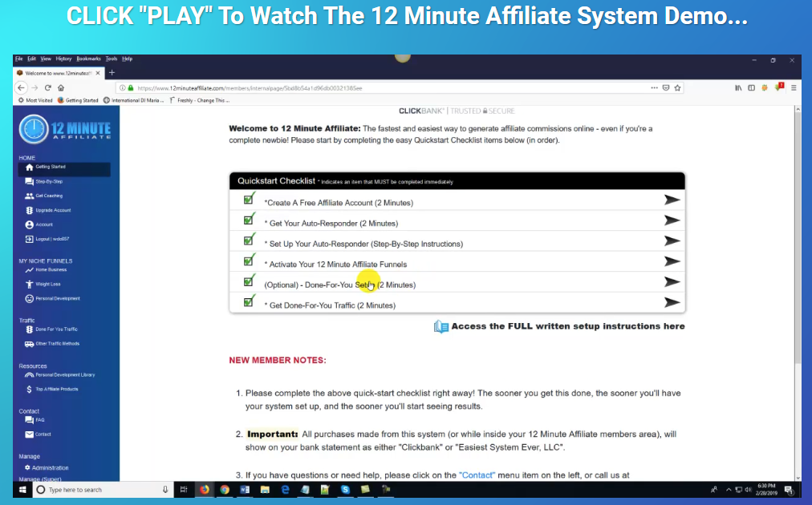Toggle checkbox for Set Up Your Auto-Responder
The height and width of the screenshot is (505, 812).
tap(249, 240)
